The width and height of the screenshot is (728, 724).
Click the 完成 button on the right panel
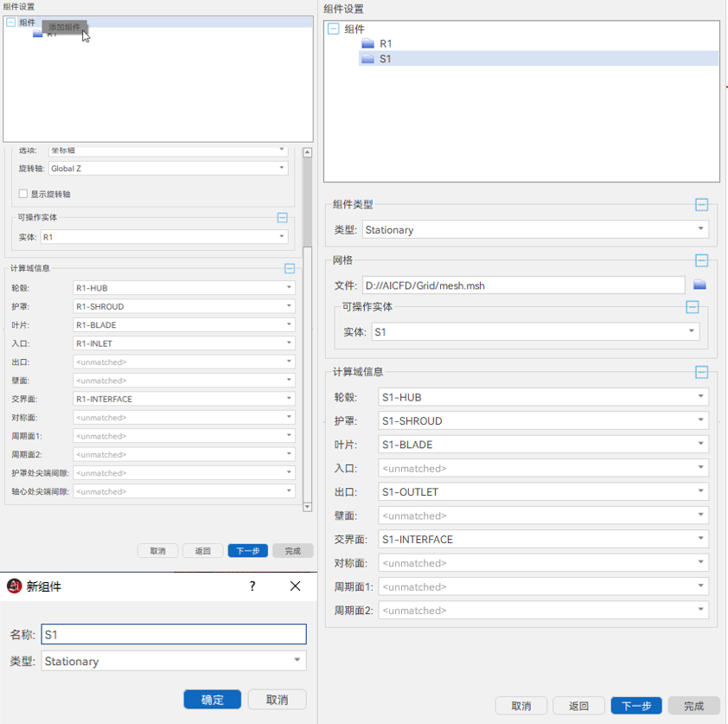pyautogui.click(x=693, y=705)
